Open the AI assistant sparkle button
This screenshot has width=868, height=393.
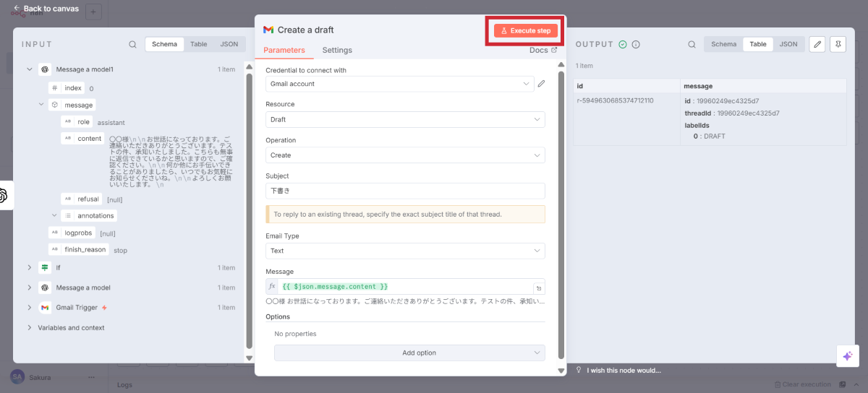(847, 356)
